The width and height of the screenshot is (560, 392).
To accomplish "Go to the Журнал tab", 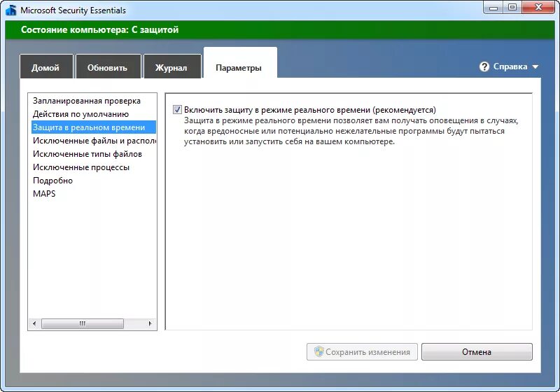I will 172,66.
